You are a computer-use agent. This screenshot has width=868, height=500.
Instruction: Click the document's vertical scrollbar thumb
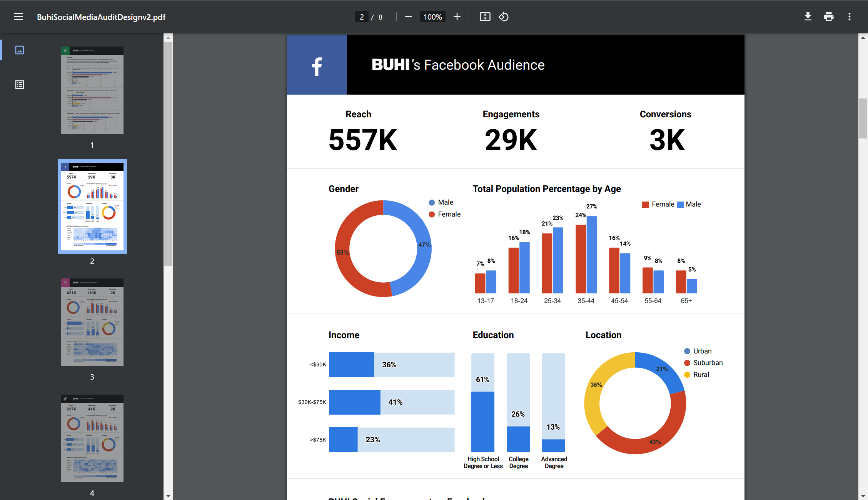pyautogui.click(x=863, y=118)
